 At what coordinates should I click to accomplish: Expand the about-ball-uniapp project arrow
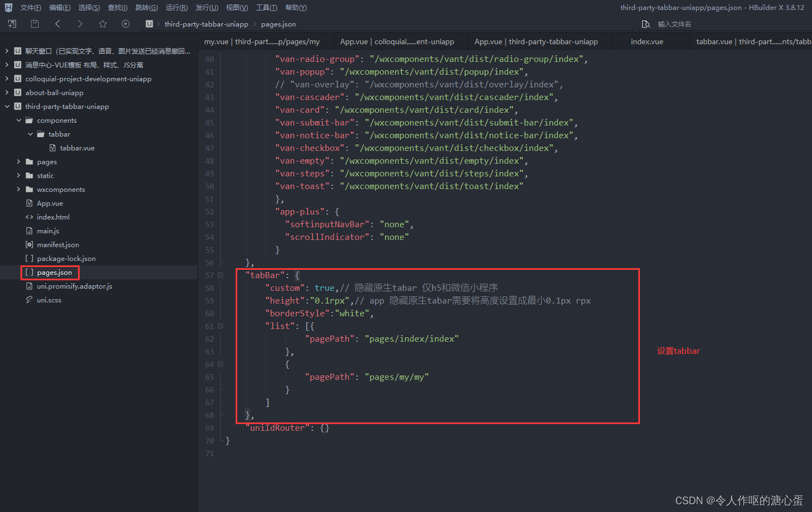[7, 92]
